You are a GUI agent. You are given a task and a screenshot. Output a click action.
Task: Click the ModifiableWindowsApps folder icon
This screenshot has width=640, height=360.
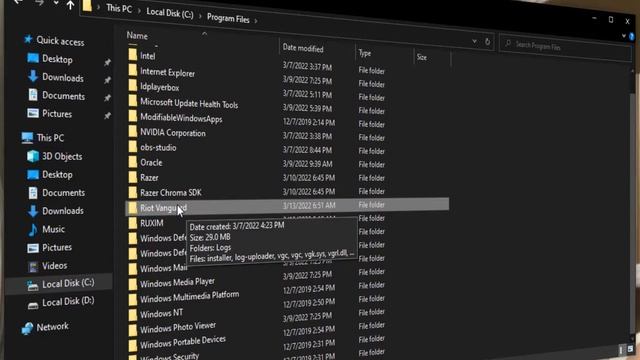133,116
